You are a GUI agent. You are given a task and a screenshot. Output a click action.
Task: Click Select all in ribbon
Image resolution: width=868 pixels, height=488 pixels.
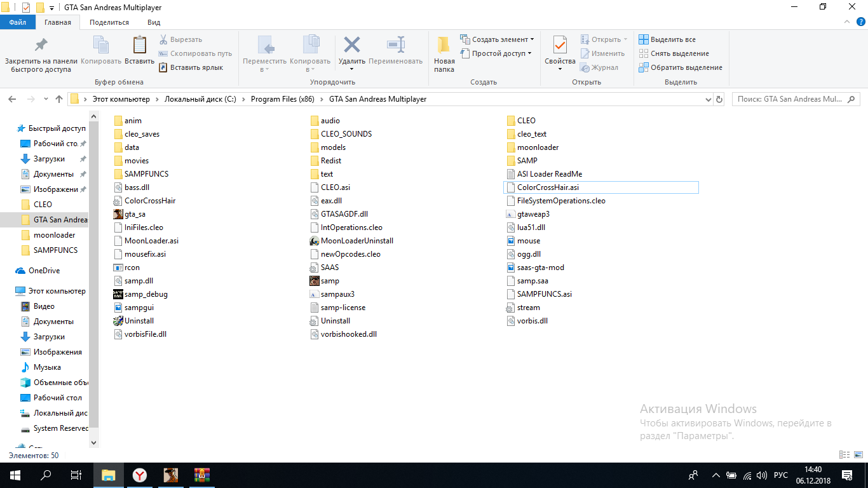667,39
